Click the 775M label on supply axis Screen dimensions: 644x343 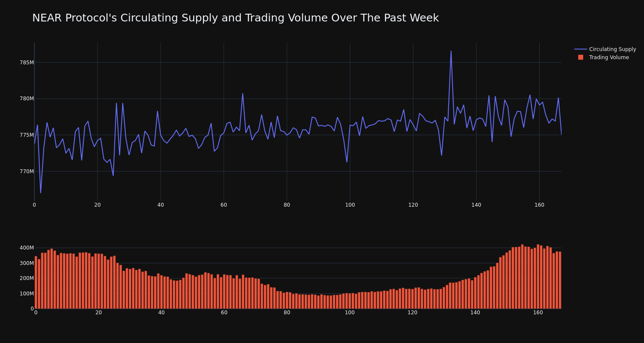(27, 135)
